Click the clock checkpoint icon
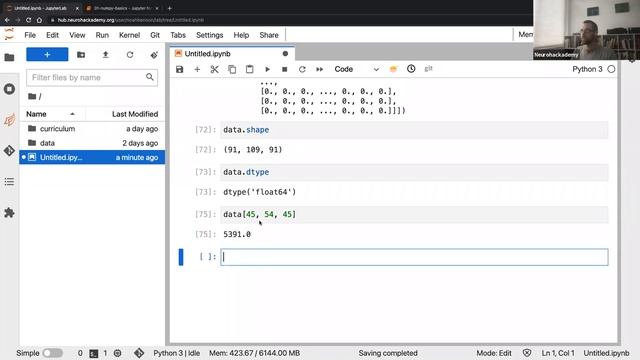 tap(411, 69)
